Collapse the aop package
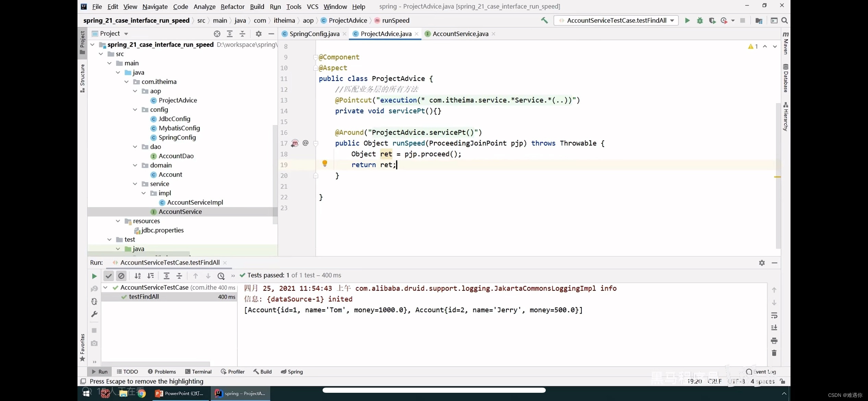Viewport: 868px width, 401px height. (135, 91)
